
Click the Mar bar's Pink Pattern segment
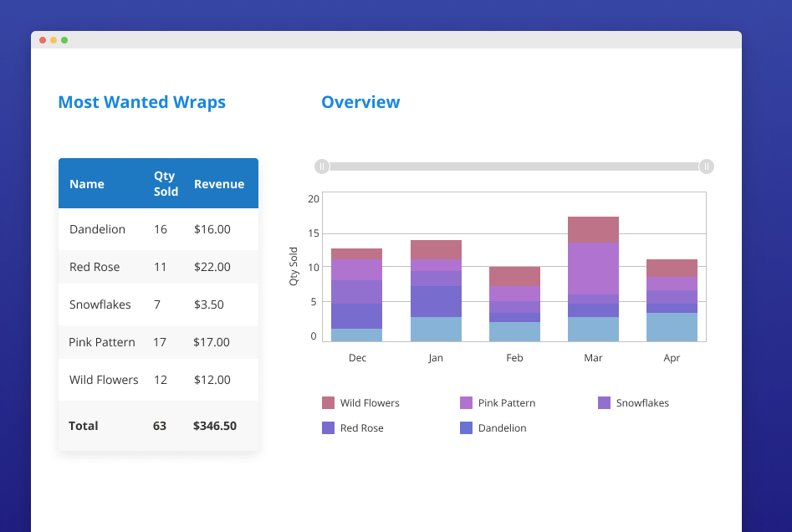pyautogui.click(x=593, y=268)
